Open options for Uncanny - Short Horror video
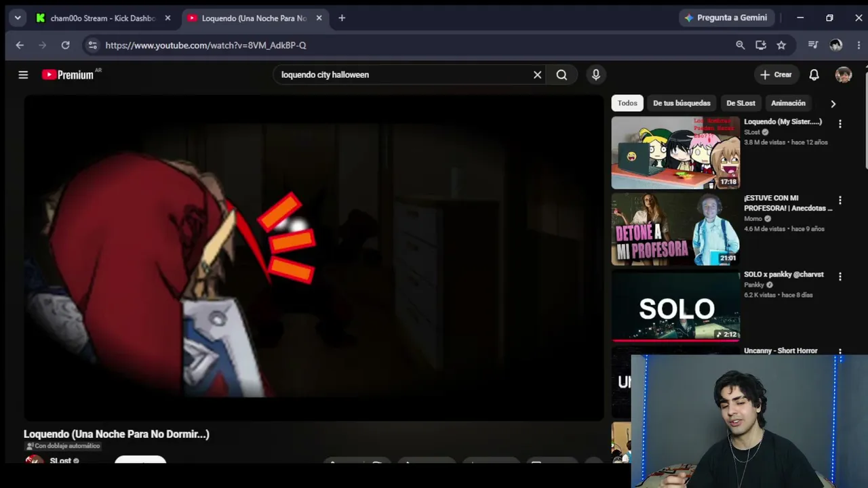This screenshot has height=488, width=868. click(x=840, y=352)
